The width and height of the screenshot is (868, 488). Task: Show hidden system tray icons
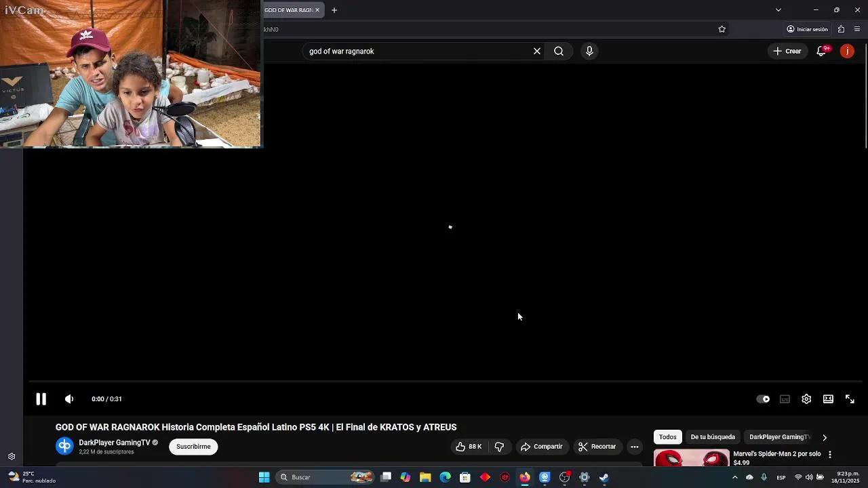(x=734, y=477)
